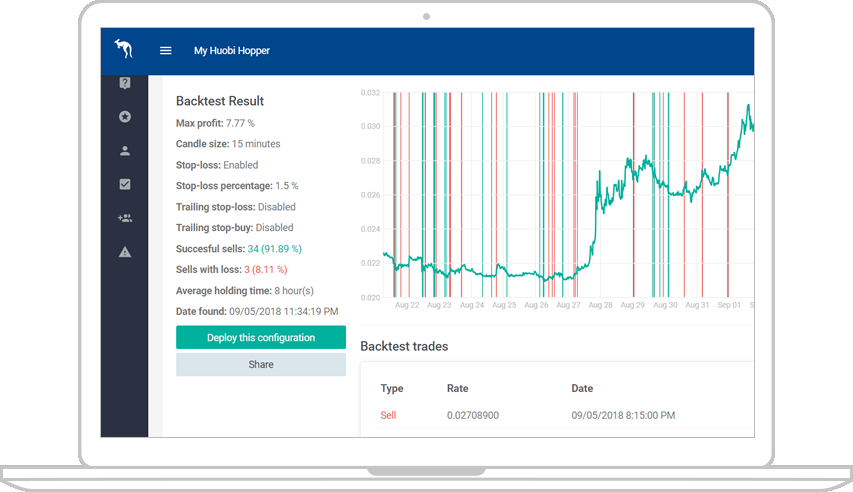Click the Share button

[x=261, y=365]
